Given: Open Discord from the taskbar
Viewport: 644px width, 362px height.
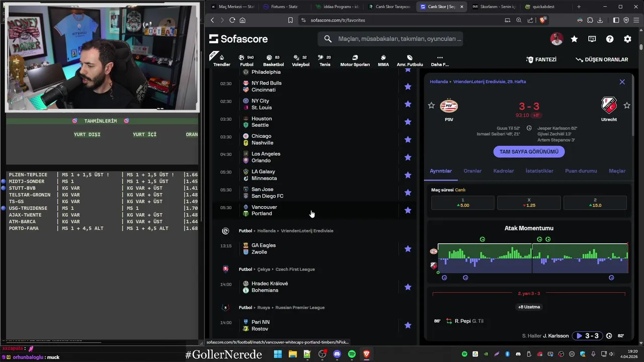Looking at the screenshot, I should click(x=337, y=354).
